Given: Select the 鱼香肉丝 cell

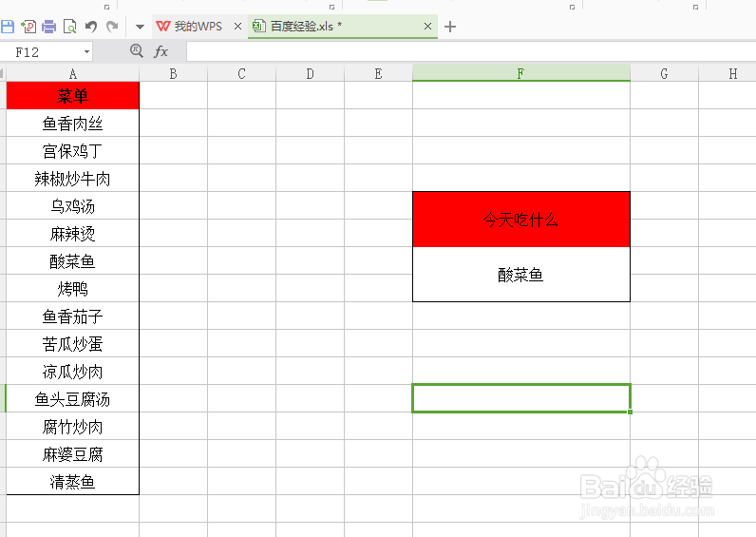Looking at the screenshot, I should pyautogui.click(x=73, y=124).
